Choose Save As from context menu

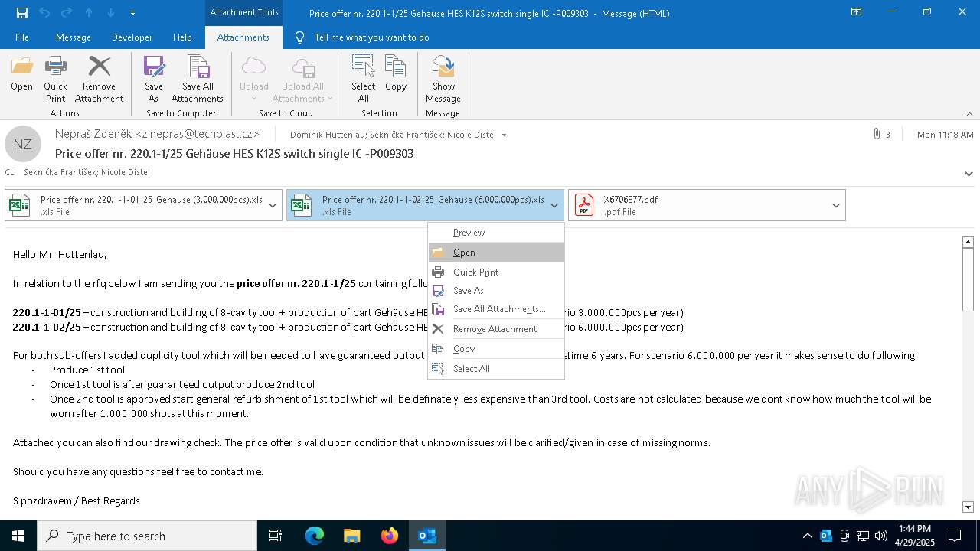(496, 291)
